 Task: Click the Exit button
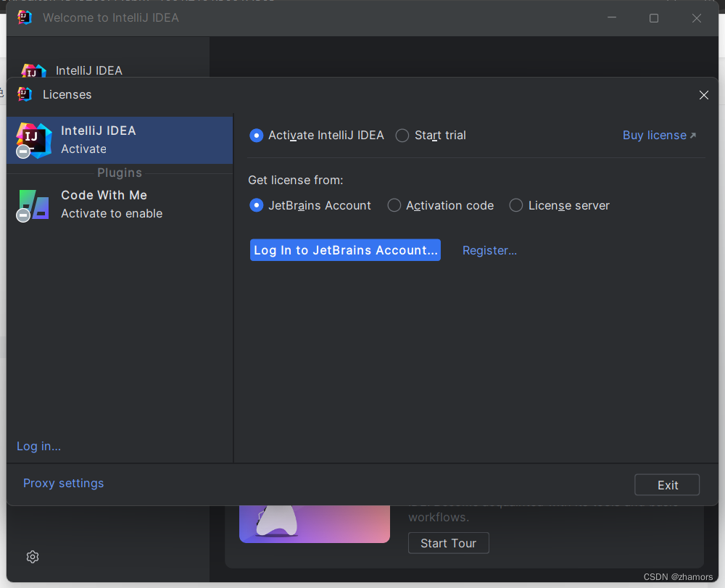pos(667,485)
